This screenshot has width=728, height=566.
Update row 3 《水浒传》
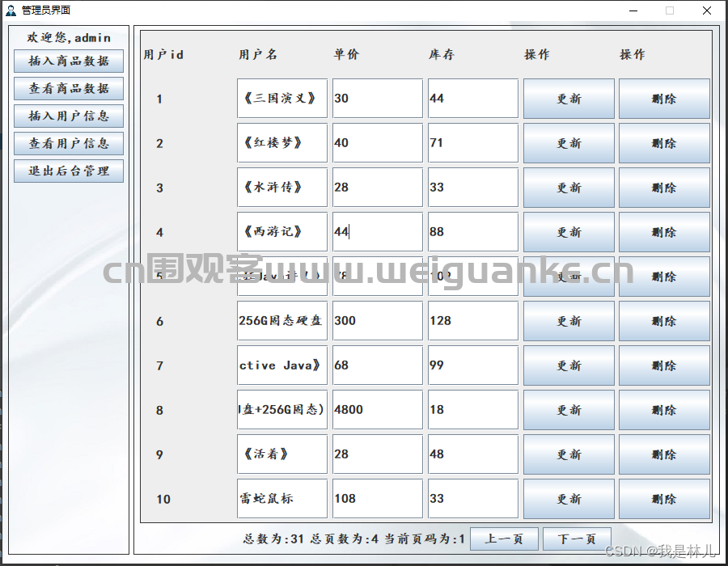coord(569,188)
